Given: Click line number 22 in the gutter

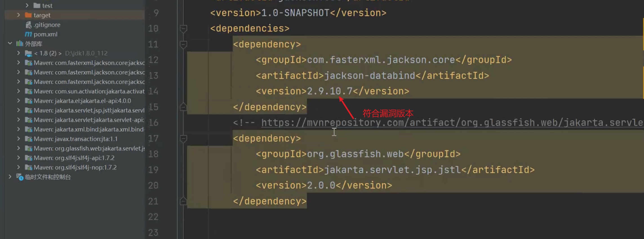Looking at the screenshot, I should pyautogui.click(x=153, y=217).
